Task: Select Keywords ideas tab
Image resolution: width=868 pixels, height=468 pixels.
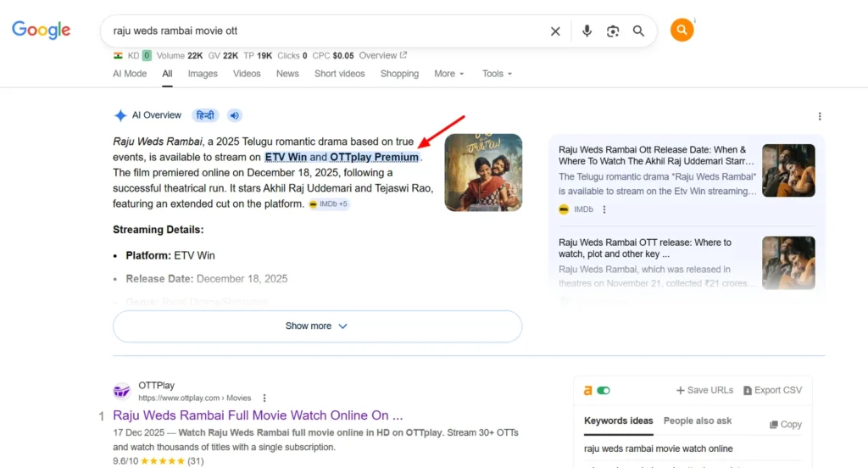Action: (x=618, y=421)
